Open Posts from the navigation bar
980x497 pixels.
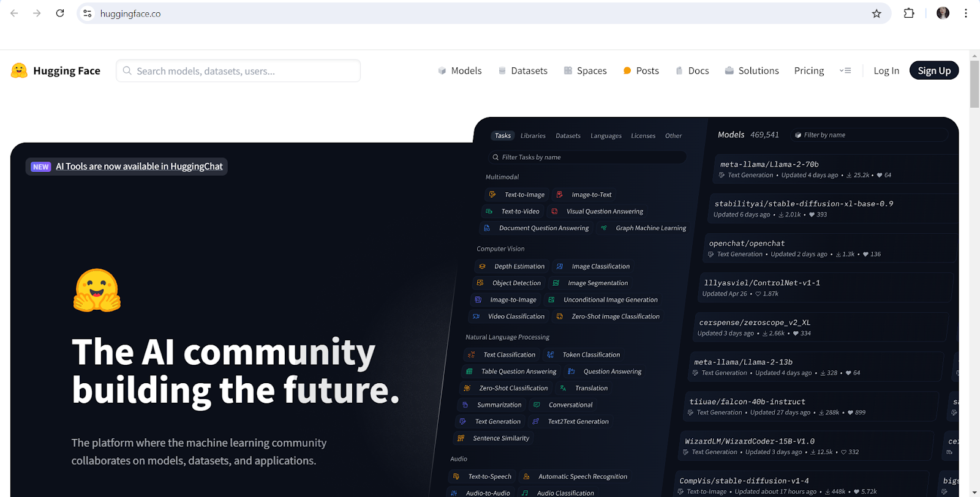[x=641, y=71]
